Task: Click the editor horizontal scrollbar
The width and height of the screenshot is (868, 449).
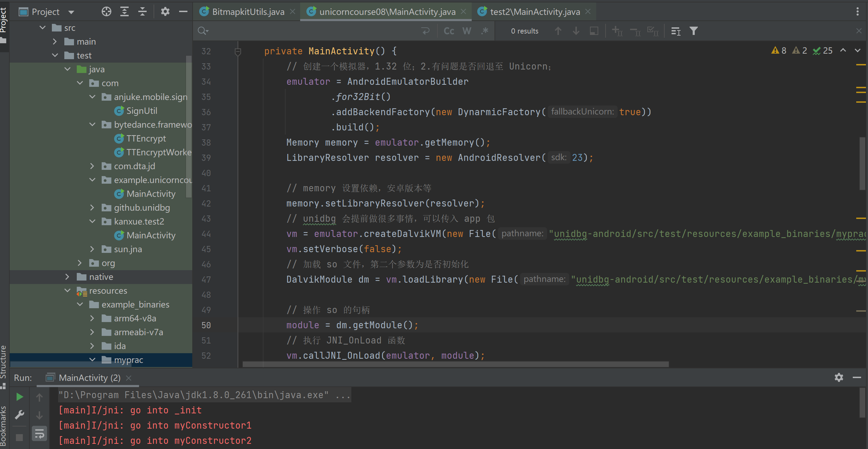Action: [456, 364]
